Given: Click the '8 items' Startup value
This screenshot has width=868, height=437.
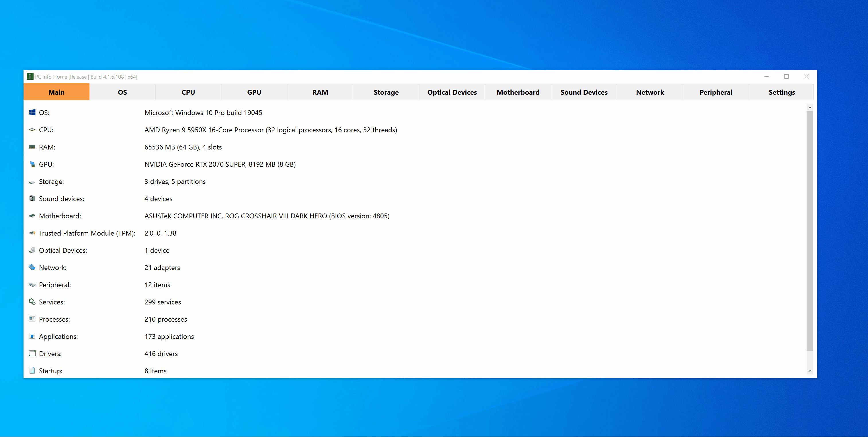Looking at the screenshot, I should tap(155, 370).
